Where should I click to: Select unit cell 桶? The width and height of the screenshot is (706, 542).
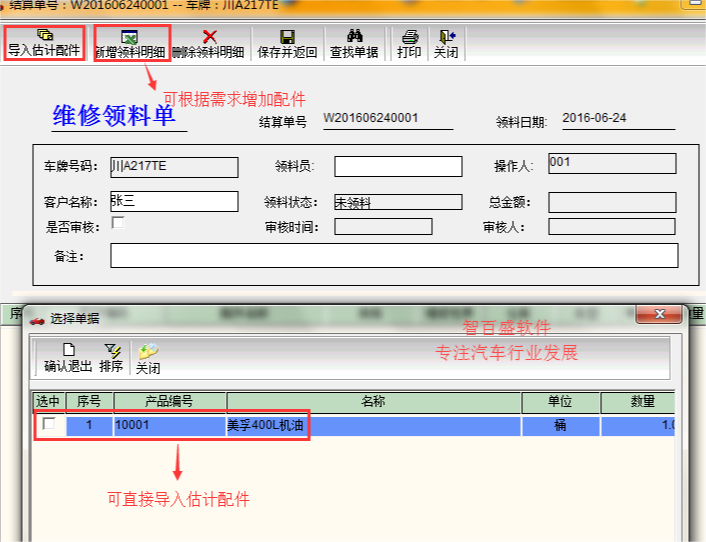(561, 425)
